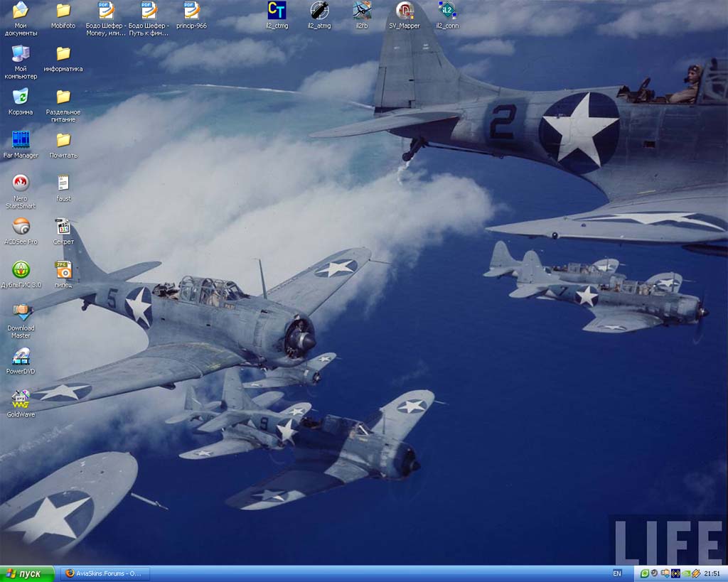
Task: Open the il2_ctmg shortcut
Action: click(x=277, y=11)
